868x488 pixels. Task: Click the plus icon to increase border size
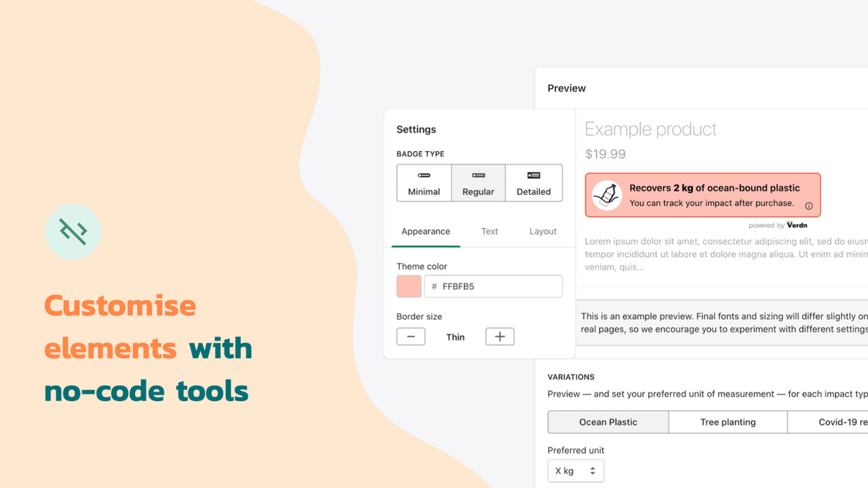pyautogui.click(x=500, y=336)
